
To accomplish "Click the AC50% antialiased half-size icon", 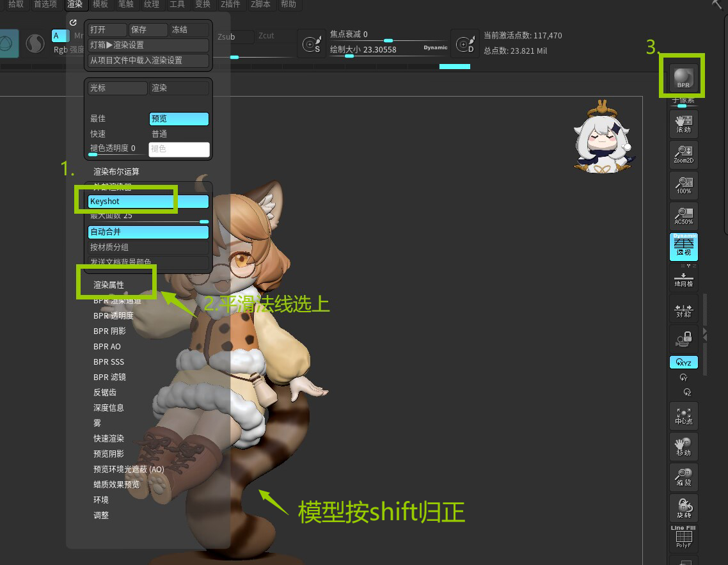I will click(683, 216).
